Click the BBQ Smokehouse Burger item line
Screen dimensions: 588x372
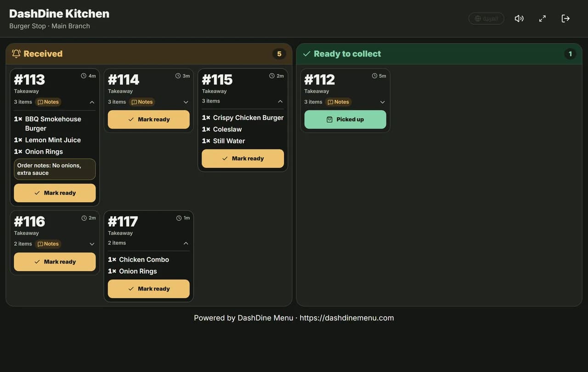click(x=55, y=124)
